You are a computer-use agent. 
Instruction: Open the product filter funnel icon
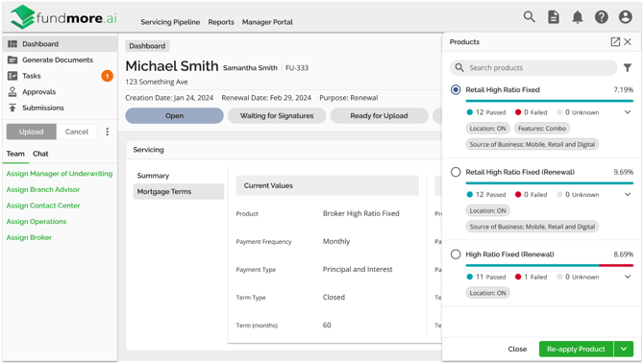(627, 68)
